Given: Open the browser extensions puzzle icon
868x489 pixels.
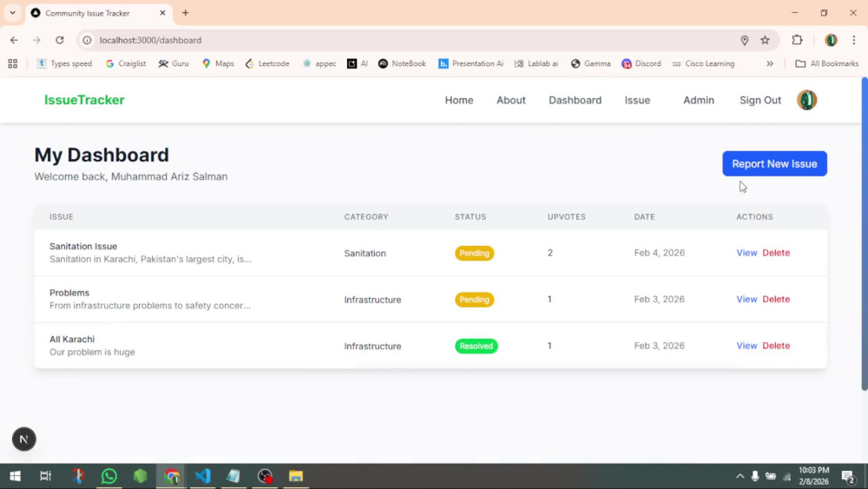Looking at the screenshot, I should (x=797, y=40).
